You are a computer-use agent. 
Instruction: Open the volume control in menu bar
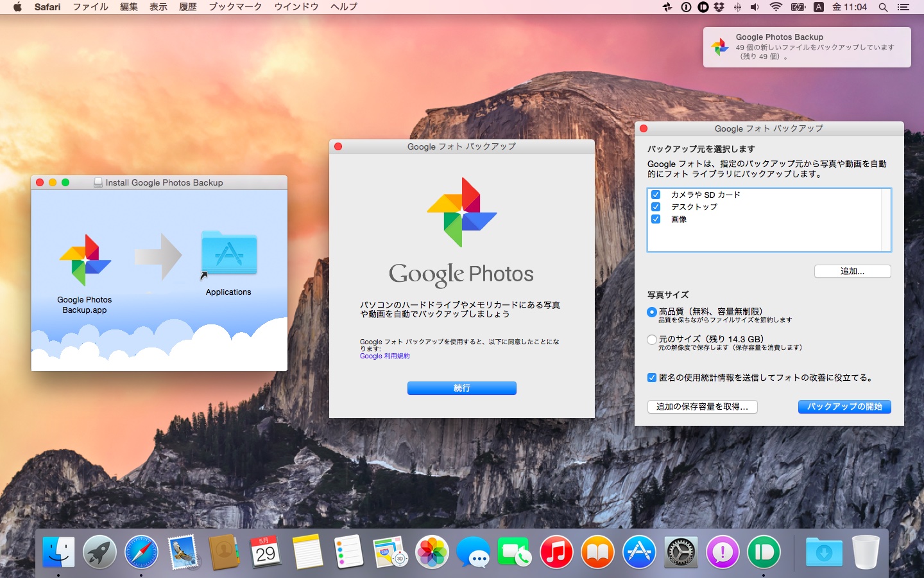click(755, 7)
